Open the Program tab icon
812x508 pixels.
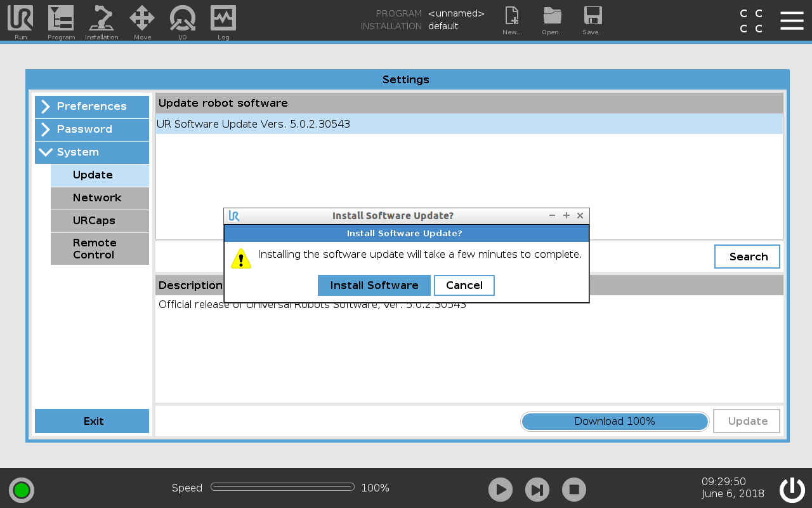[61, 19]
